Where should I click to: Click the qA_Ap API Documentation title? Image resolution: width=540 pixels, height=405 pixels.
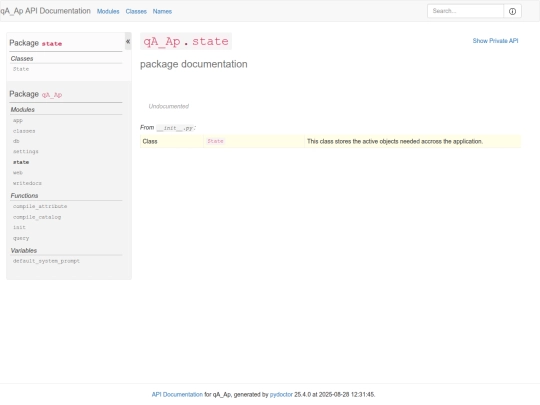45,11
